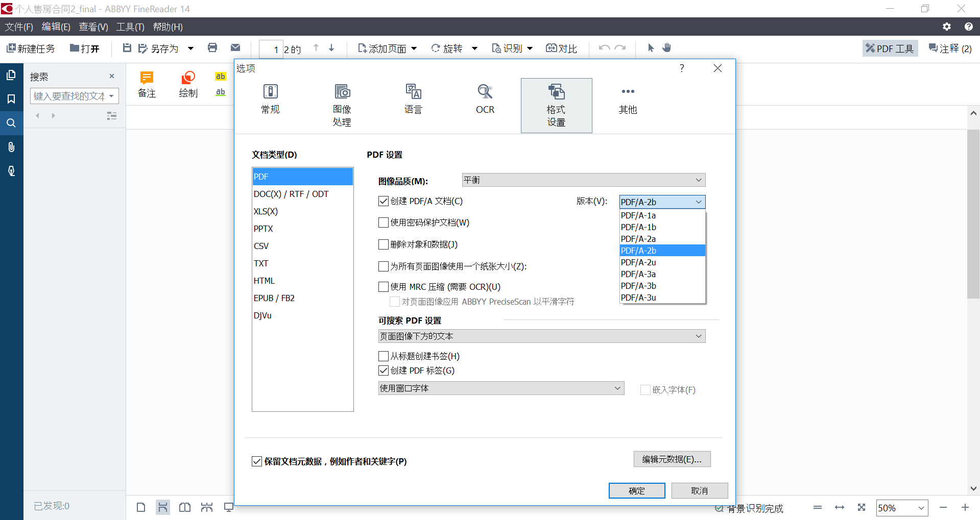Viewport: 980px width, 520px height.
Task: Click the Save floppy disk icon
Action: click(x=127, y=48)
